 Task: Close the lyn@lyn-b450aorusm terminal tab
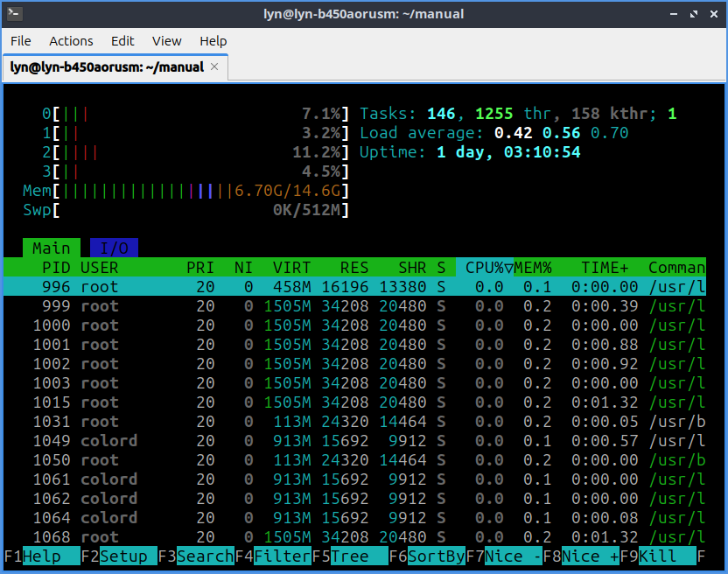tap(216, 67)
